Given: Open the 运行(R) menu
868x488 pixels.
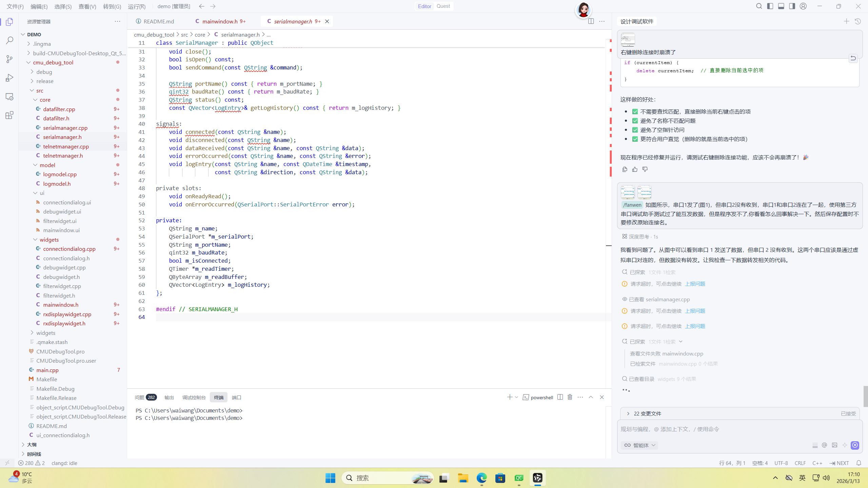Looking at the screenshot, I should click(137, 6).
